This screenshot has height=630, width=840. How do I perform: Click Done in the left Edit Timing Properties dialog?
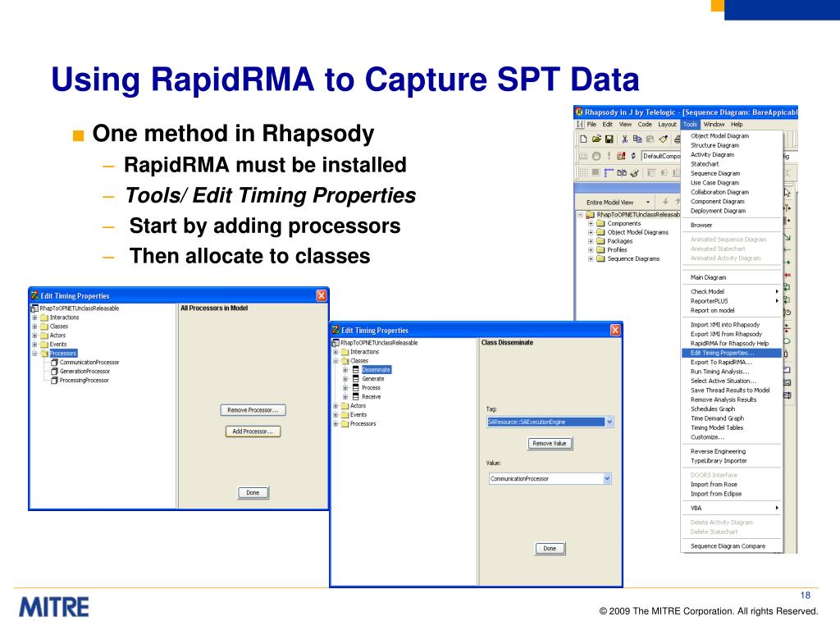click(x=253, y=493)
